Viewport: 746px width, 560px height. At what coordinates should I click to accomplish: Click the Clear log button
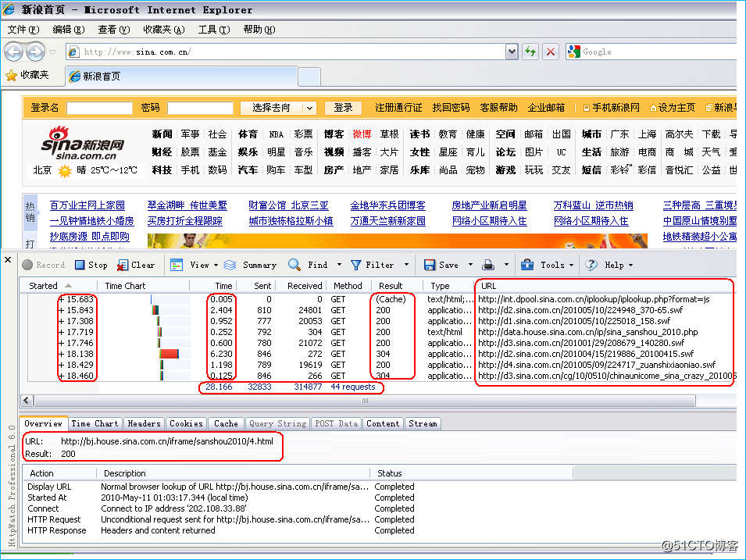136,265
